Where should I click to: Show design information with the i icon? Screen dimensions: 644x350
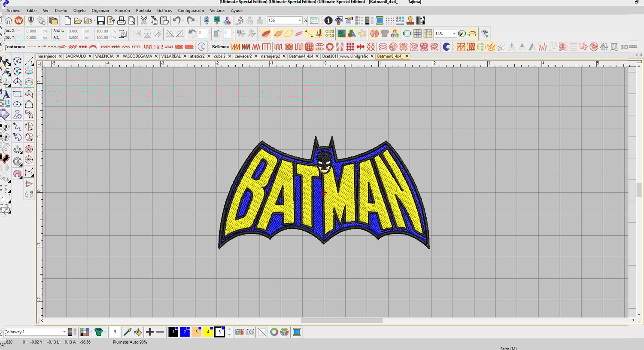click(328, 20)
